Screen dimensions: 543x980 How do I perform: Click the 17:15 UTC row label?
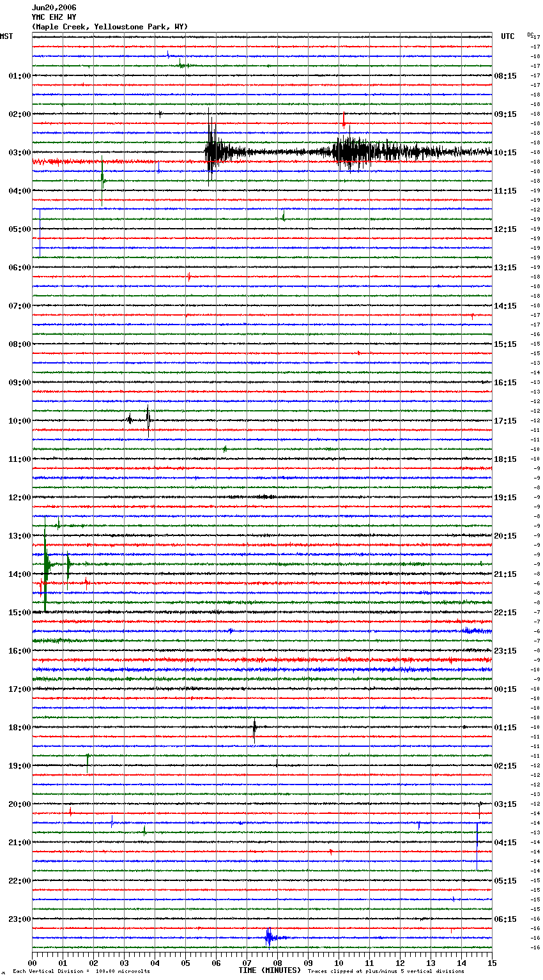(505, 421)
